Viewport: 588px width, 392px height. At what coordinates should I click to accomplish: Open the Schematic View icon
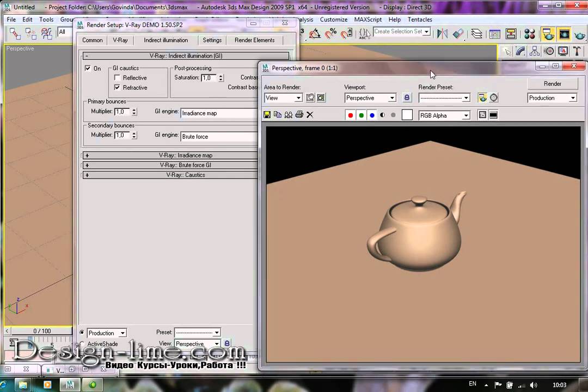click(x=511, y=34)
